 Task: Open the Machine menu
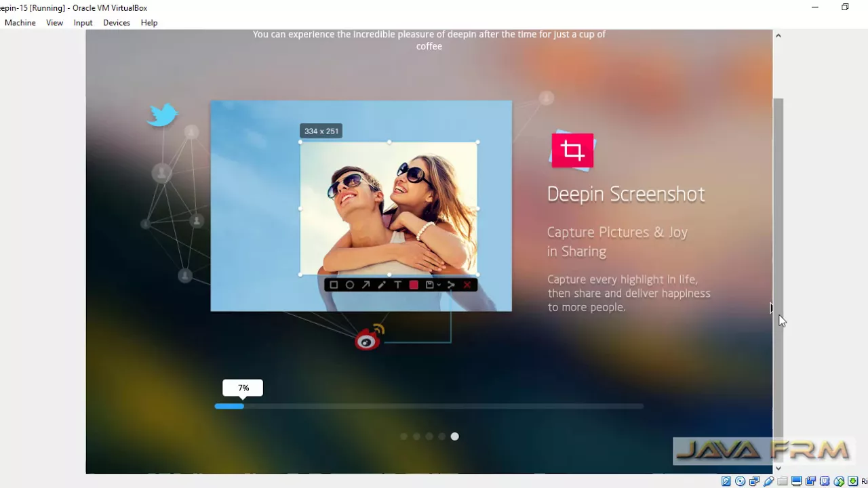tap(20, 22)
